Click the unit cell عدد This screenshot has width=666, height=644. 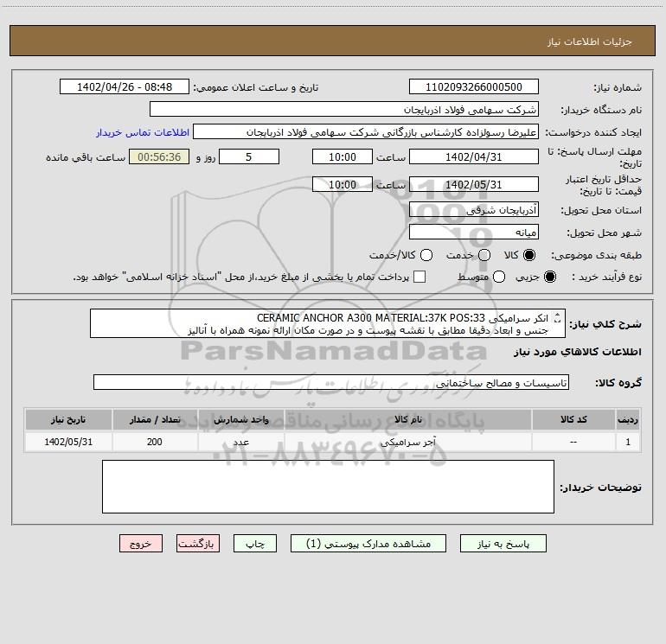point(240,442)
